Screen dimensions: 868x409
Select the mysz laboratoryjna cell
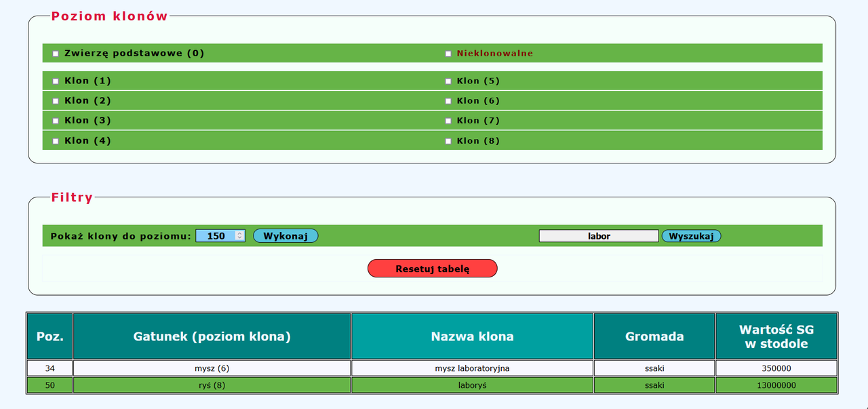pos(473,368)
